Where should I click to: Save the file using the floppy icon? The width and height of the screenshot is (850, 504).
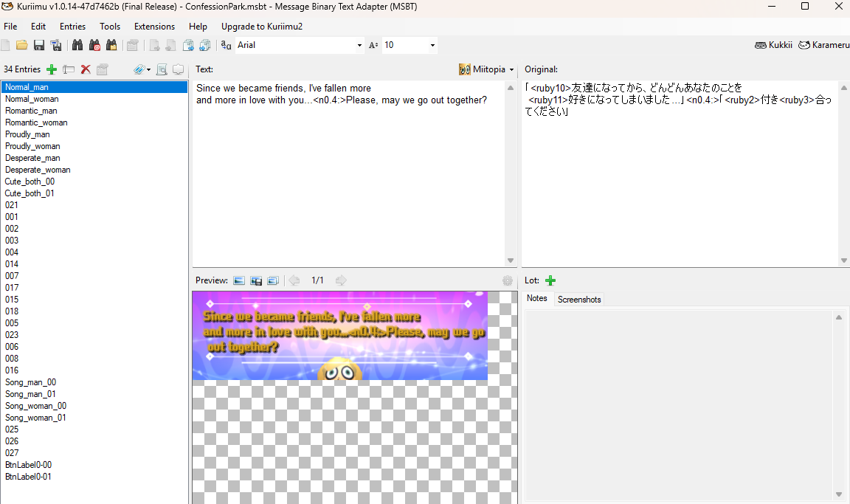pyautogui.click(x=39, y=45)
